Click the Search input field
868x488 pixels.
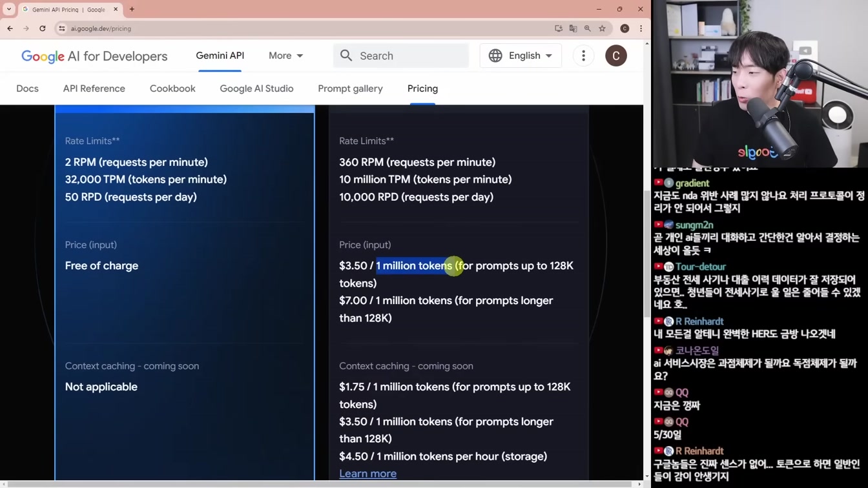(x=401, y=56)
